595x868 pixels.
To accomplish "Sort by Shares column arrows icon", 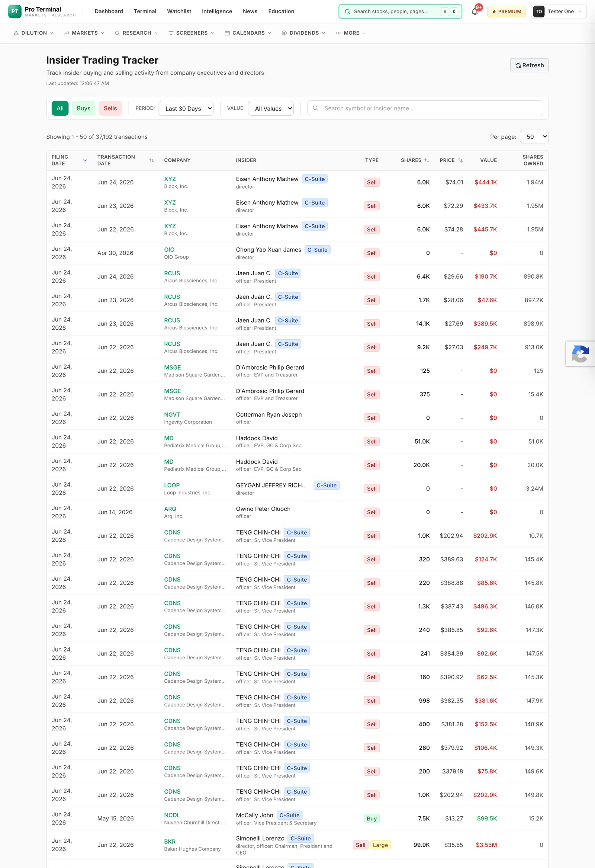I will point(427,160).
